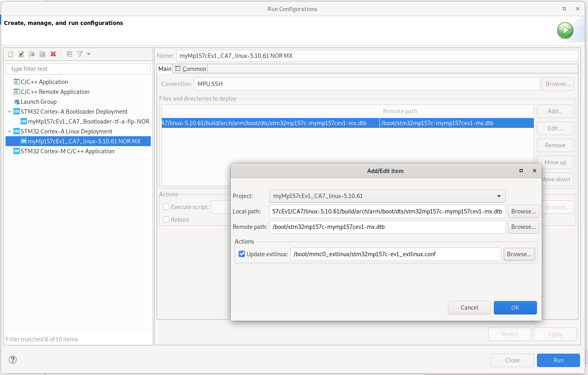Switch to the Common tab
The image size is (588, 375).
(190, 69)
